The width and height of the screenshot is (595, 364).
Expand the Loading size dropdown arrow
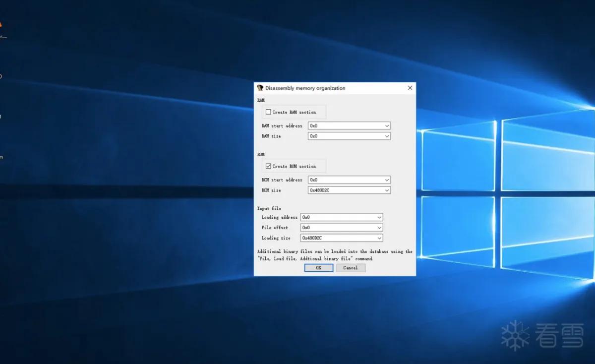coord(379,238)
